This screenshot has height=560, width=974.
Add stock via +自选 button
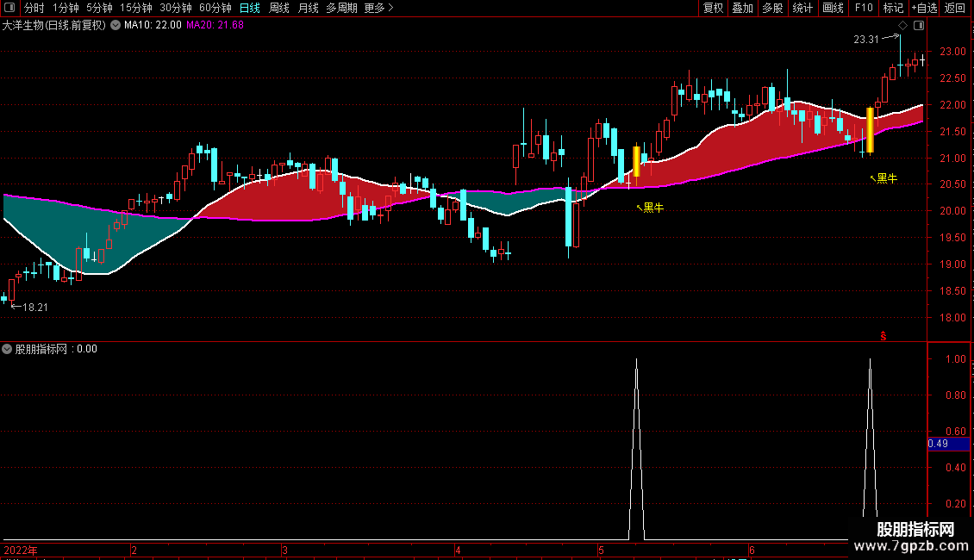(924, 8)
